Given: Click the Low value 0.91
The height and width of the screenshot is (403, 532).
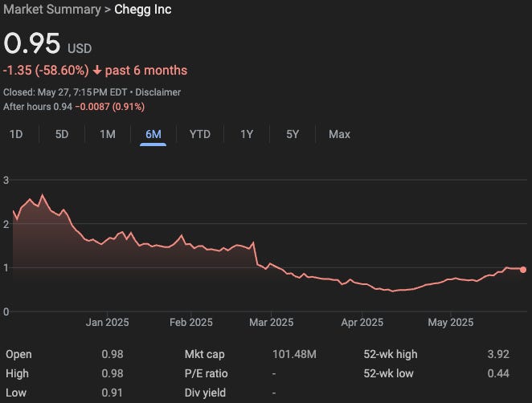Looking at the screenshot, I should [112, 393].
